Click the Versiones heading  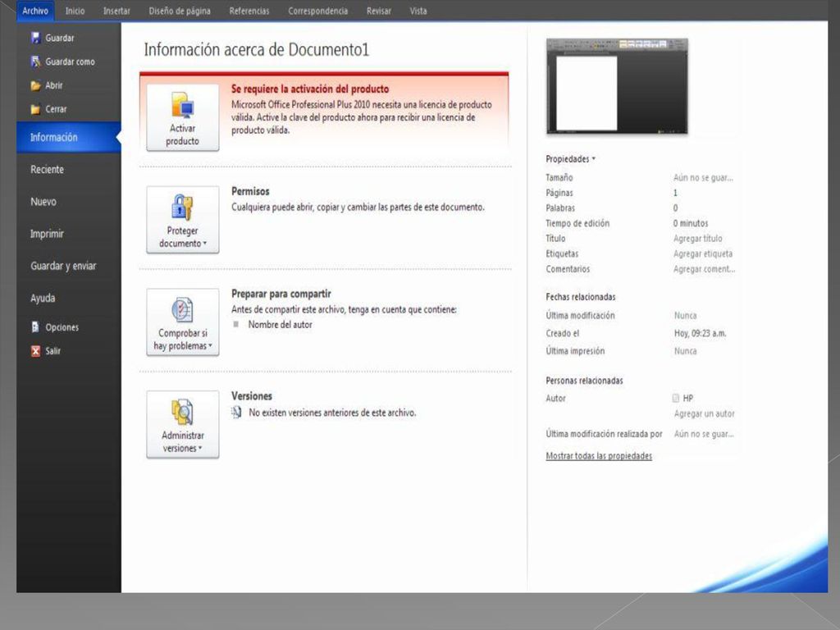click(252, 396)
